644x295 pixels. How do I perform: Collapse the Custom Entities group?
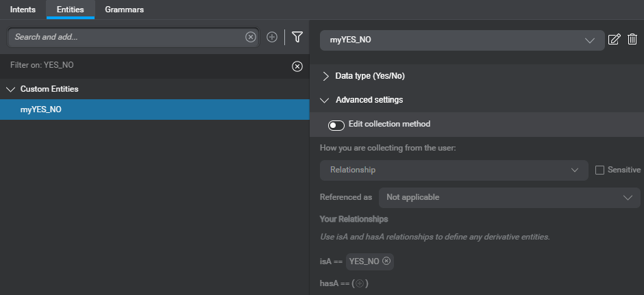(10, 89)
